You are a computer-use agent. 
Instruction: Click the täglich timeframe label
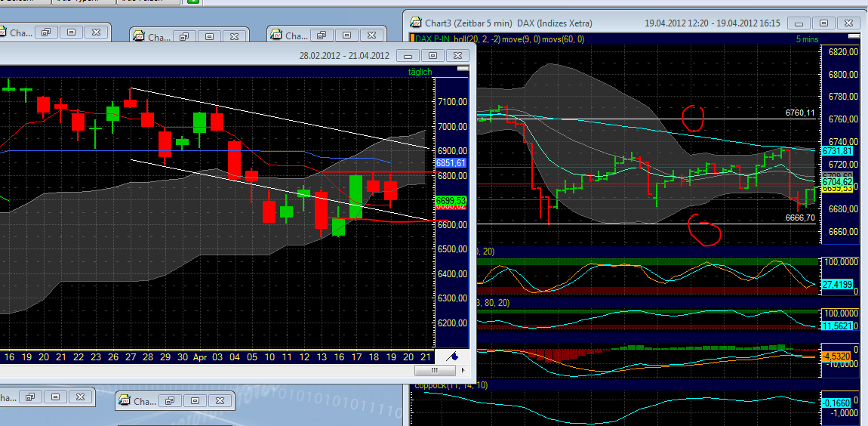coord(420,72)
